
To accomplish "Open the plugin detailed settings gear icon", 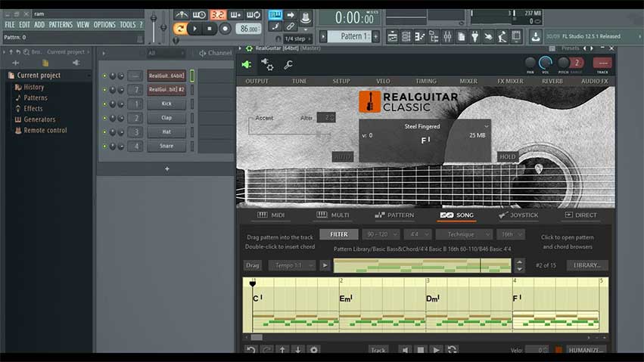I will (x=267, y=65).
